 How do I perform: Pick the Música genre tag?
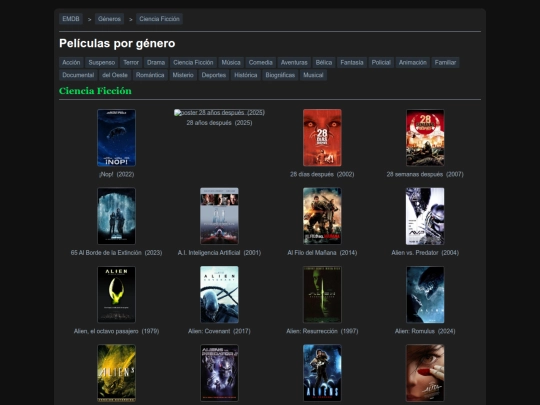(231, 62)
